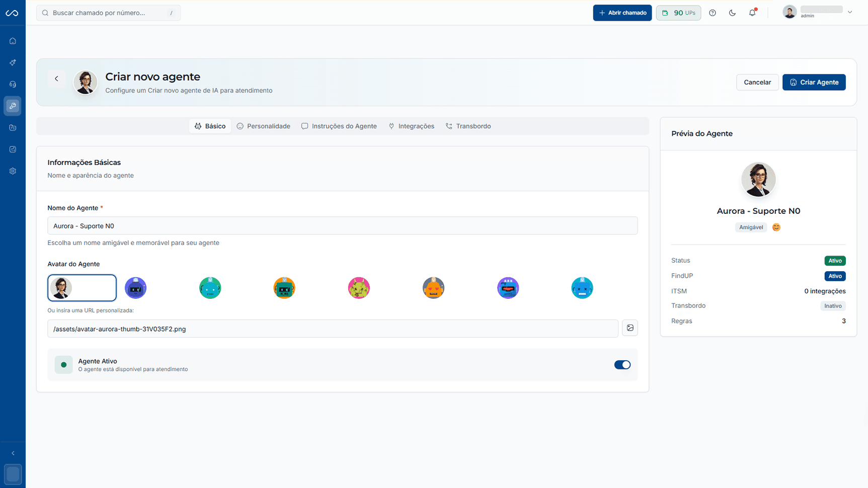Image resolution: width=868 pixels, height=488 pixels.
Task: Focus the Buscar chamado search field
Action: pyautogui.click(x=108, y=13)
